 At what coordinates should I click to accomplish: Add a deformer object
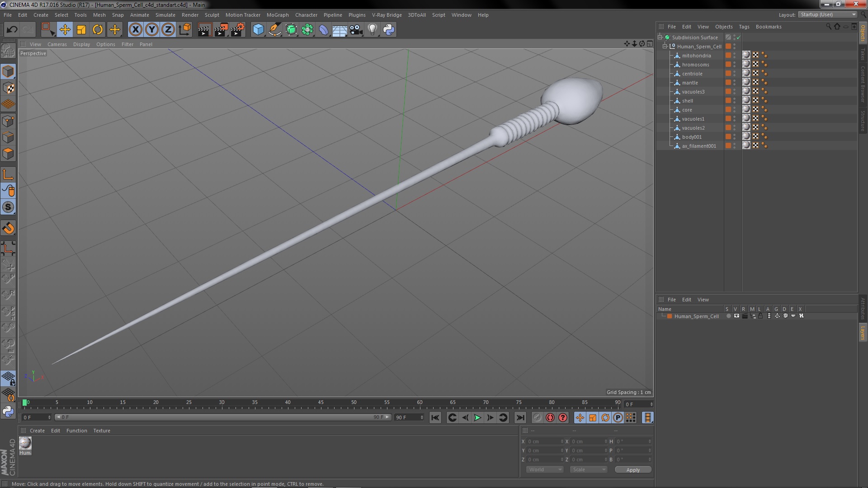(x=324, y=30)
